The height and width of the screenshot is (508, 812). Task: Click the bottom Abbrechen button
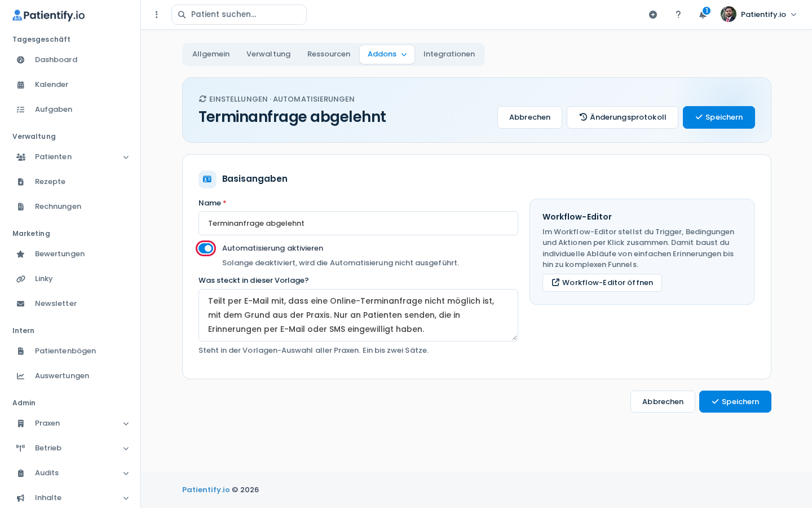(663, 402)
